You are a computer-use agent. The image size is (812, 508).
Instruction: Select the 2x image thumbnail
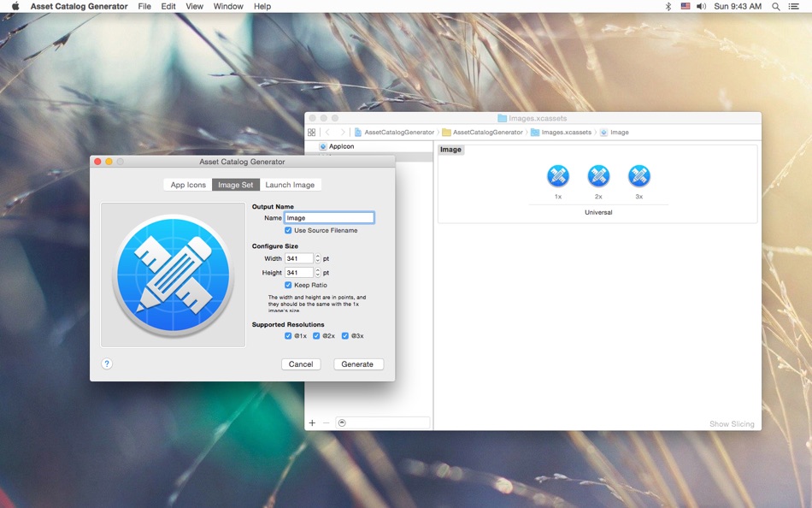pyautogui.click(x=598, y=176)
